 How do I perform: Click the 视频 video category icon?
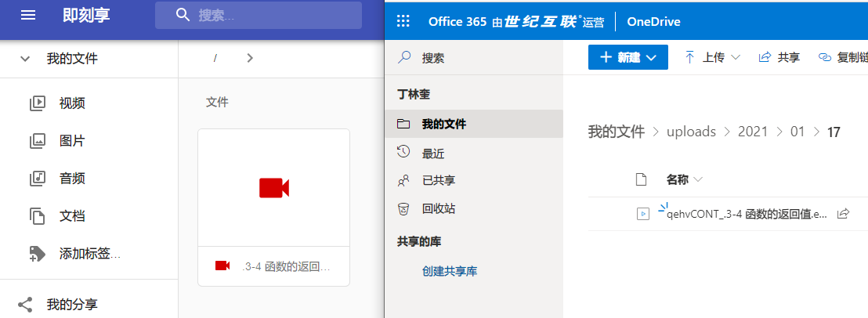point(37,103)
